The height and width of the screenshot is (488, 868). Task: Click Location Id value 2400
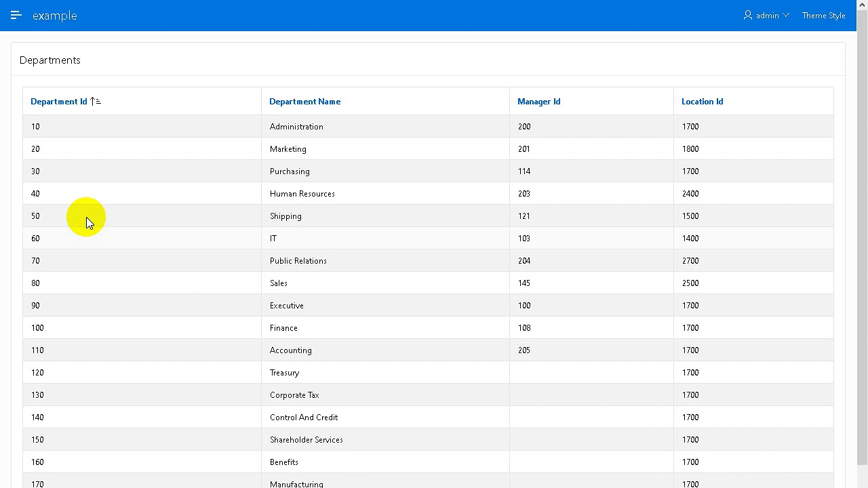tap(690, 194)
